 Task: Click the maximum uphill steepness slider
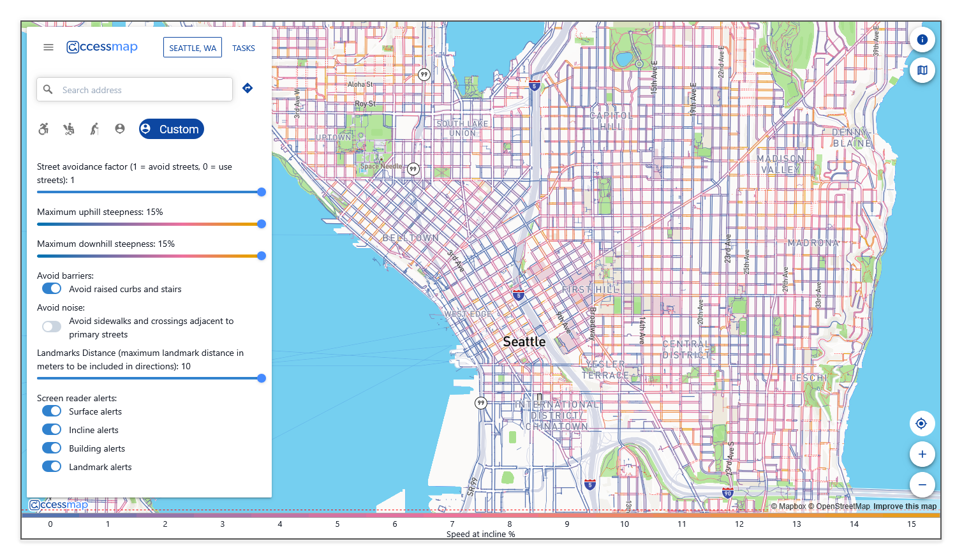coord(149,224)
